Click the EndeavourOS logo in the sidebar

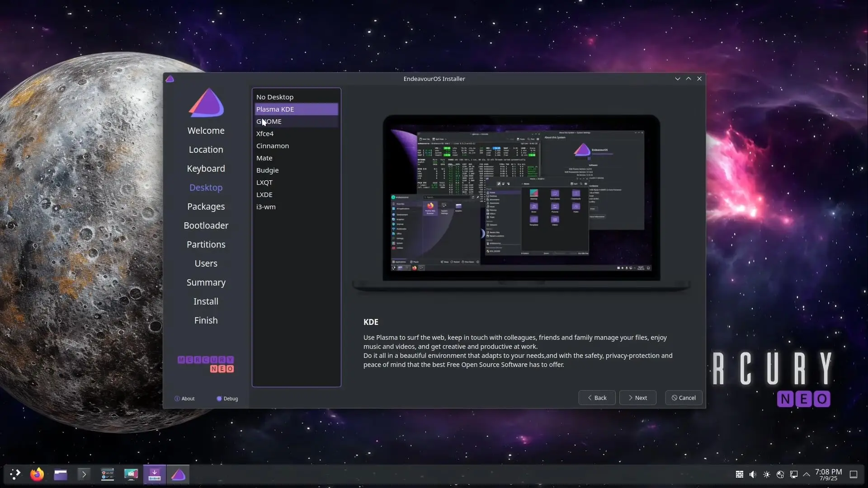pyautogui.click(x=206, y=103)
